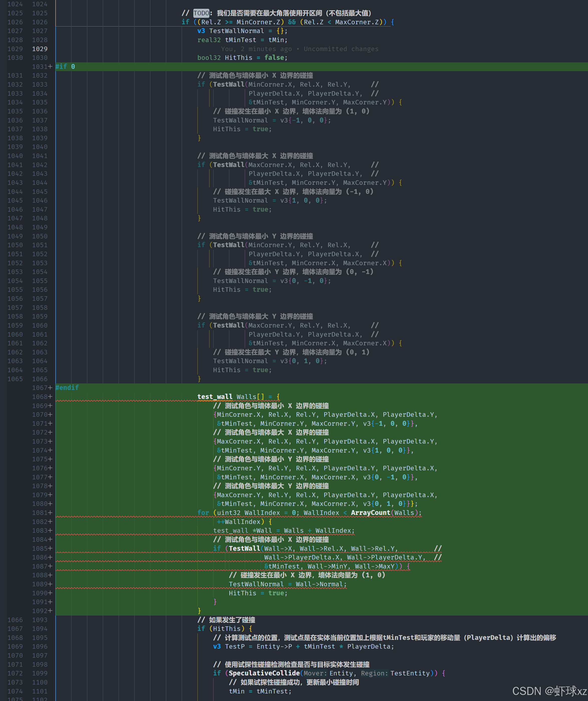Click added line number 1085+ in the gutter

coord(42,548)
